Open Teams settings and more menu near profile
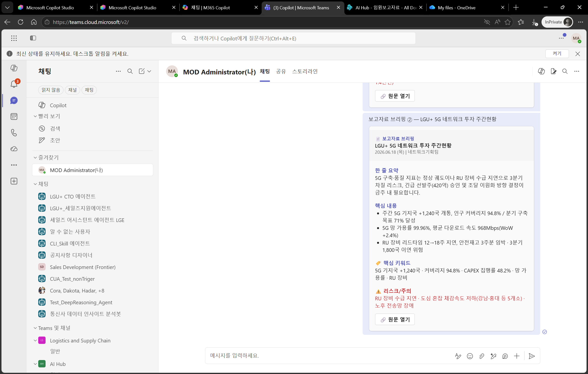 coord(561,38)
